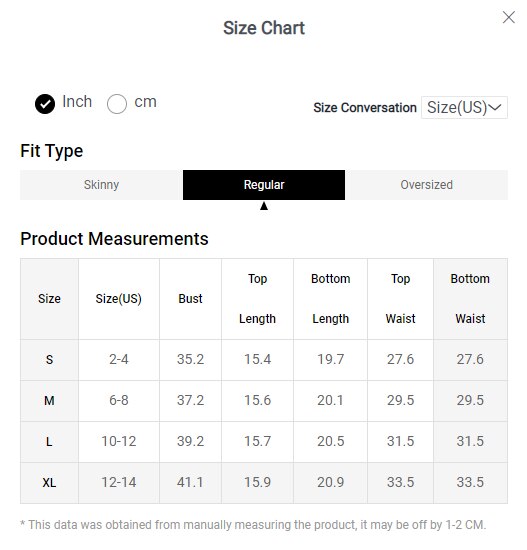
Task: Select the M size row label
Action: [x=49, y=401]
